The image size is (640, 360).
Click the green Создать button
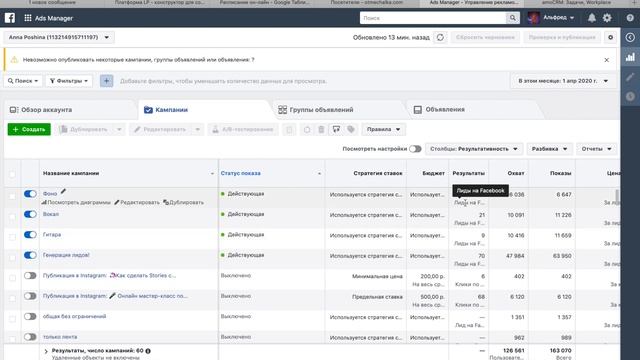click(x=29, y=129)
